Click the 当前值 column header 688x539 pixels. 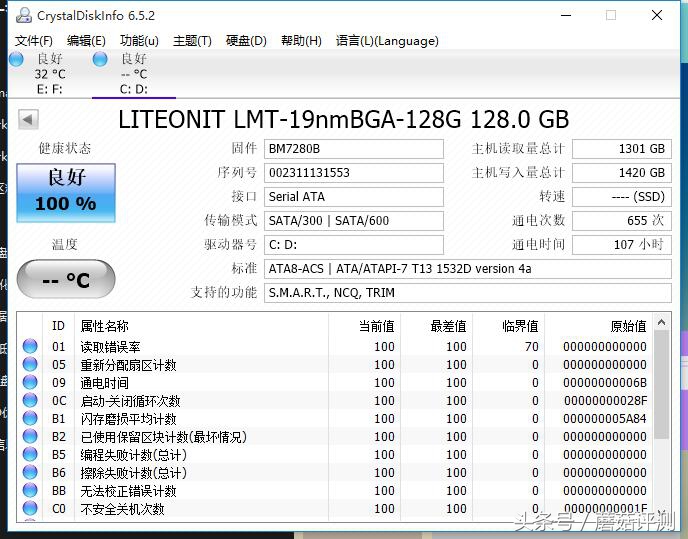click(x=364, y=326)
